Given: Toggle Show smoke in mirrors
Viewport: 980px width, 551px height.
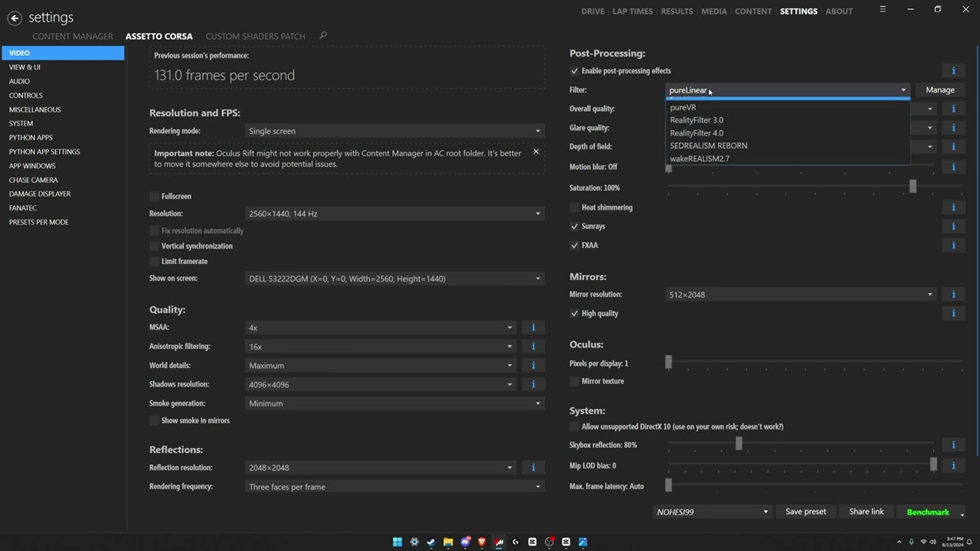Looking at the screenshot, I should (155, 421).
